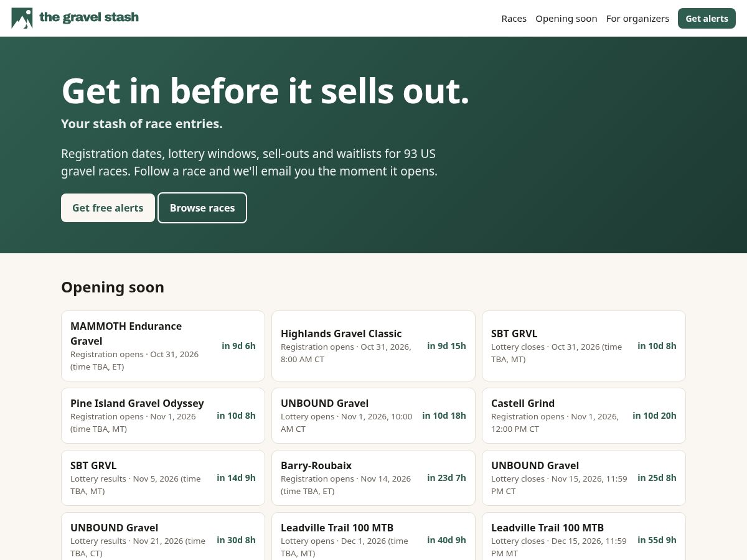The width and height of the screenshot is (747, 560).
Task: Click the Get alerts header button
Action: pos(707,19)
